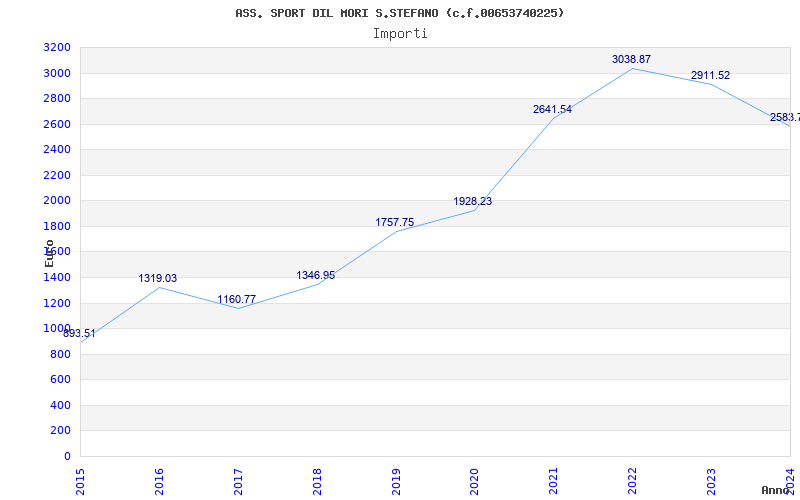The height and width of the screenshot is (500, 800).
Task: Select the 893.51 data label
Action: 79,334
